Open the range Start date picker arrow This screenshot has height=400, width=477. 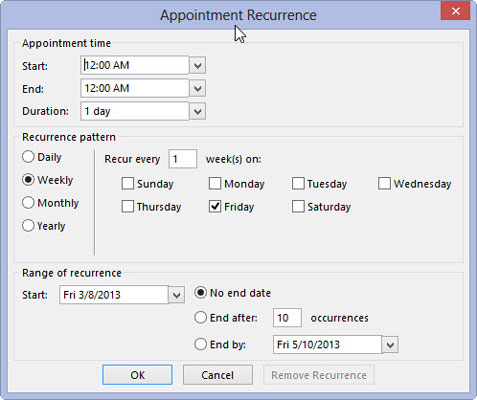click(x=176, y=295)
